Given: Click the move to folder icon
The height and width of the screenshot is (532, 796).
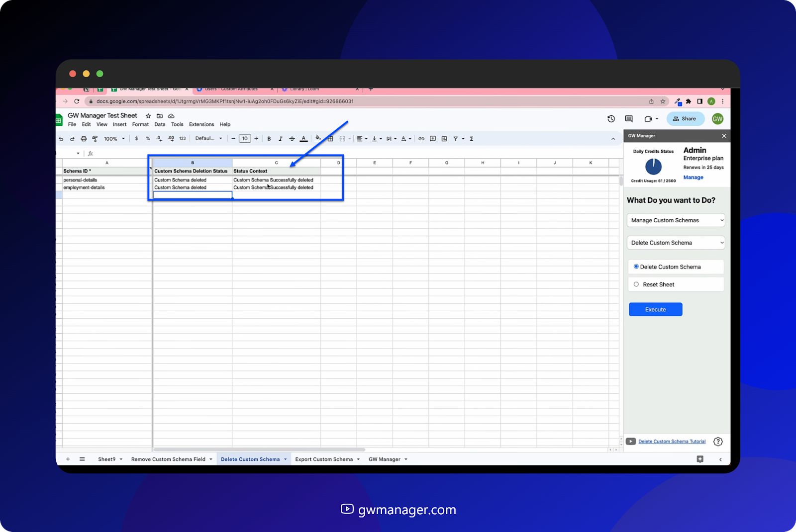Looking at the screenshot, I should coord(160,116).
